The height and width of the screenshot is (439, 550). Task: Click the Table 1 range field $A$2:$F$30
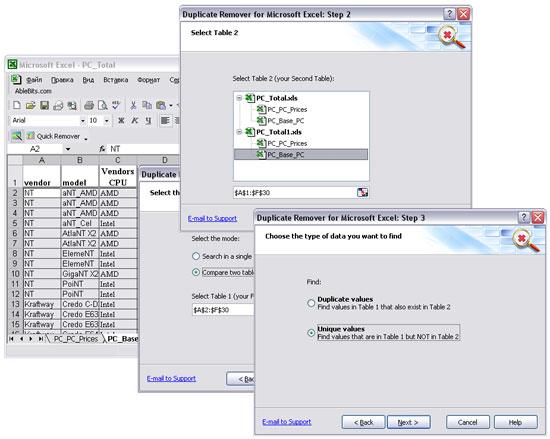(223, 310)
